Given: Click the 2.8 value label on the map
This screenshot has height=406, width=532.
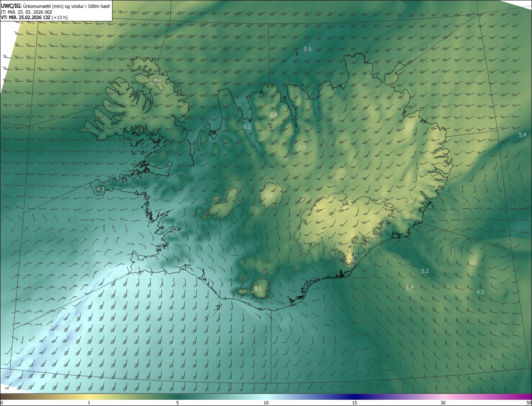Looking at the screenshot, I should (x=273, y=115).
